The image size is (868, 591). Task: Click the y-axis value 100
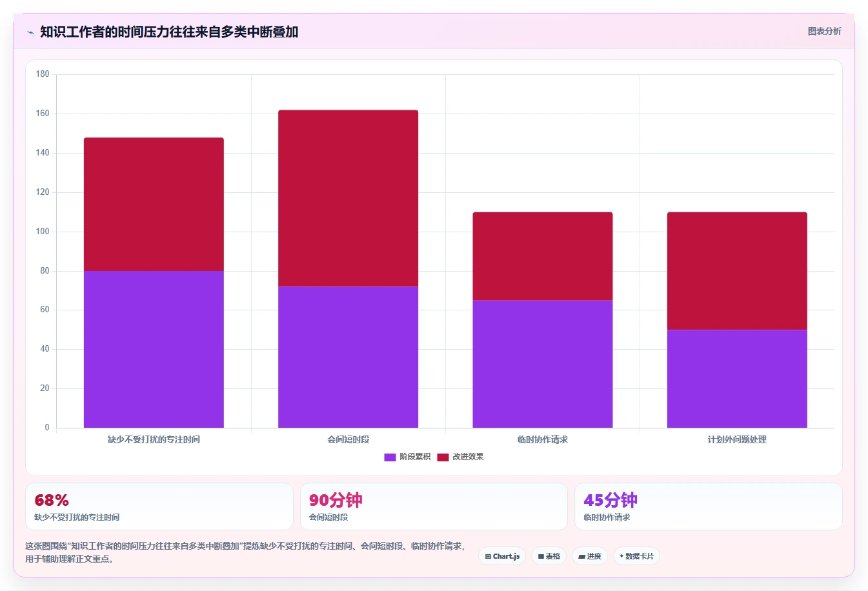pyautogui.click(x=43, y=232)
